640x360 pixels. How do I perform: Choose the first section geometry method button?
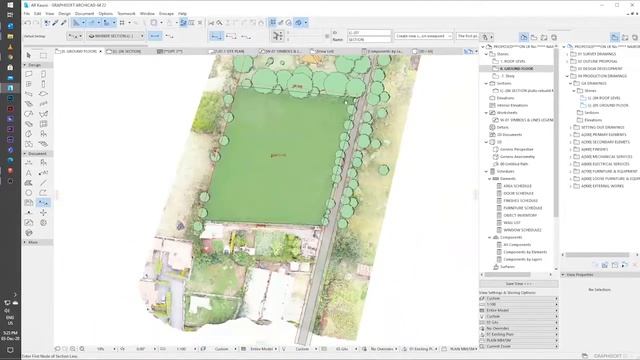[x=216, y=36]
